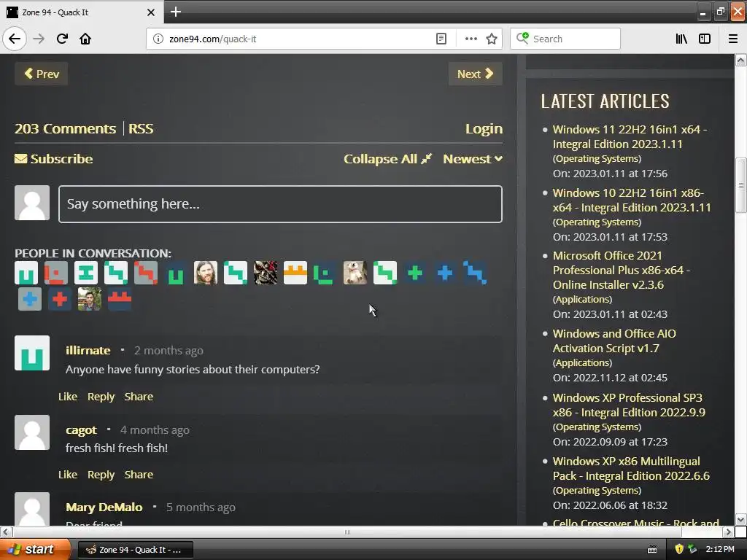Reply to illirnate's comment
Image resolution: width=747 pixels, height=560 pixels.
[101, 397]
